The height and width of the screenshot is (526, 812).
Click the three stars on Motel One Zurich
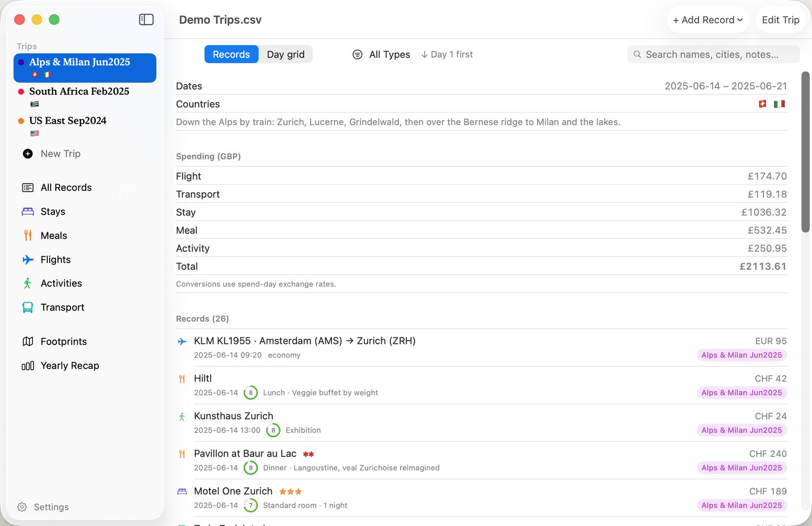pos(291,492)
